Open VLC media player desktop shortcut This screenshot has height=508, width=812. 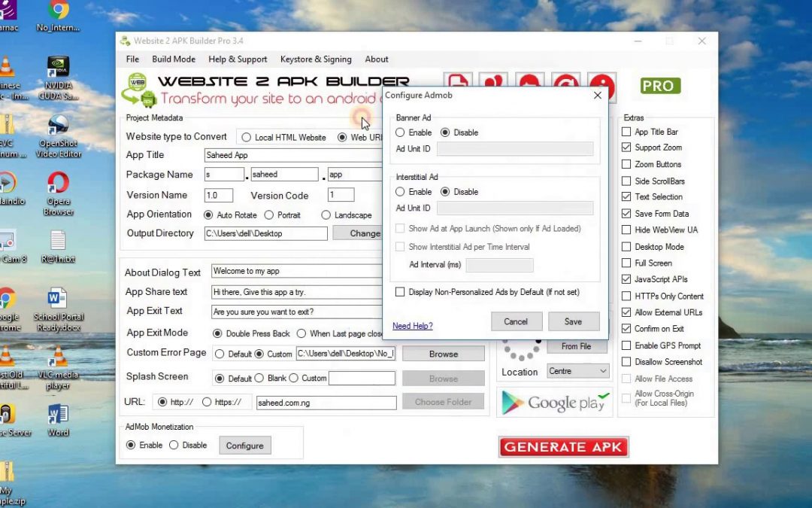click(58, 368)
